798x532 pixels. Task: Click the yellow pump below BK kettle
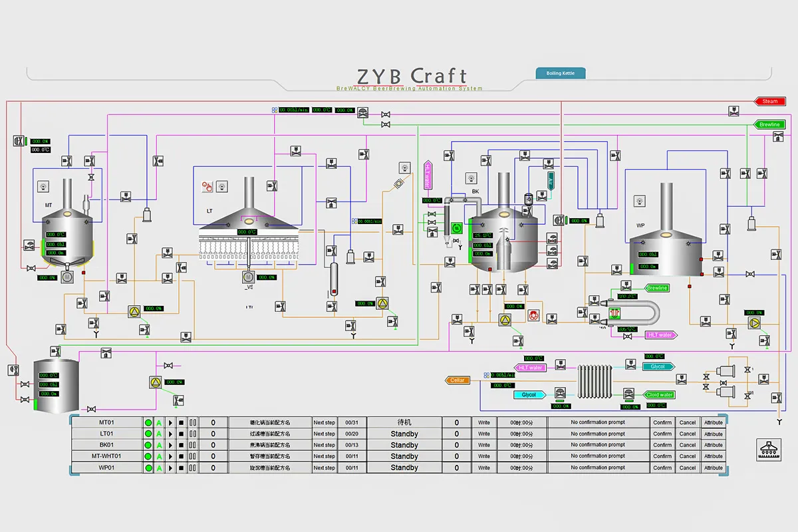(505, 319)
